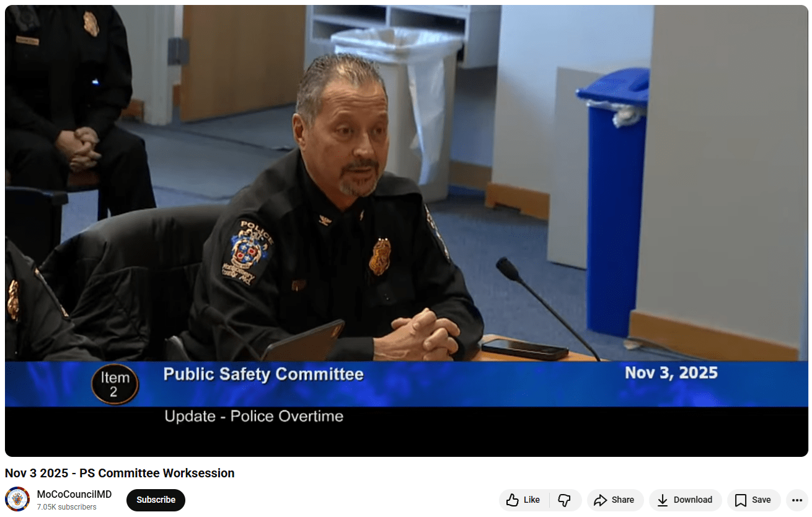This screenshot has height=517, width=812.
Task: Click the Download arrow icon
Action: click(663, 500)
